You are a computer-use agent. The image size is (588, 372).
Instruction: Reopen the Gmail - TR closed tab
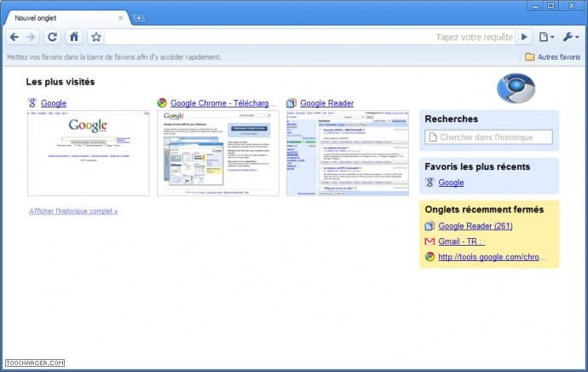461,241
